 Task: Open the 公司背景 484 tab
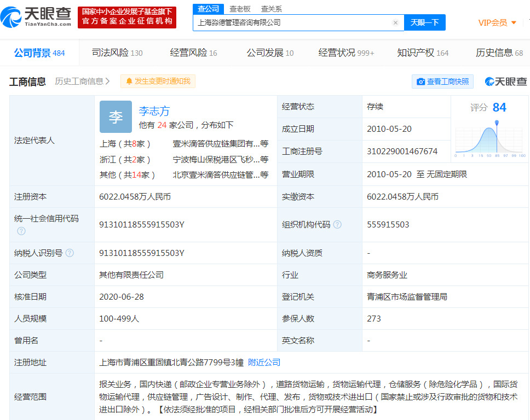(39, 52)
